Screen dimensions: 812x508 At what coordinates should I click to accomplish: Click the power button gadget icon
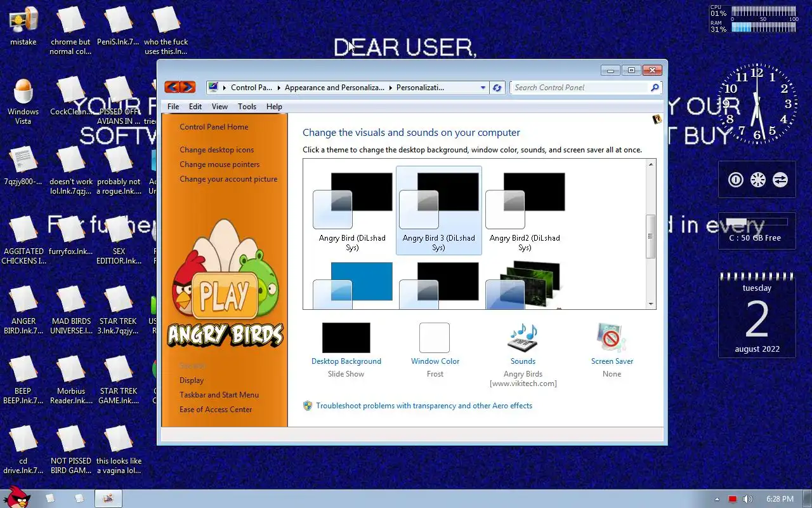[x=735, y=180]
